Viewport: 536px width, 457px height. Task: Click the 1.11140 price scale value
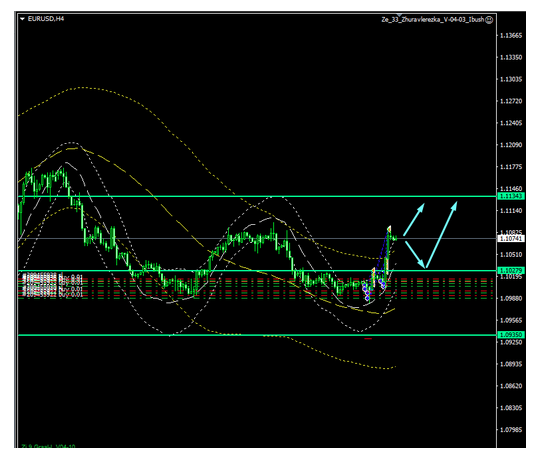click(x=511, y=211)
